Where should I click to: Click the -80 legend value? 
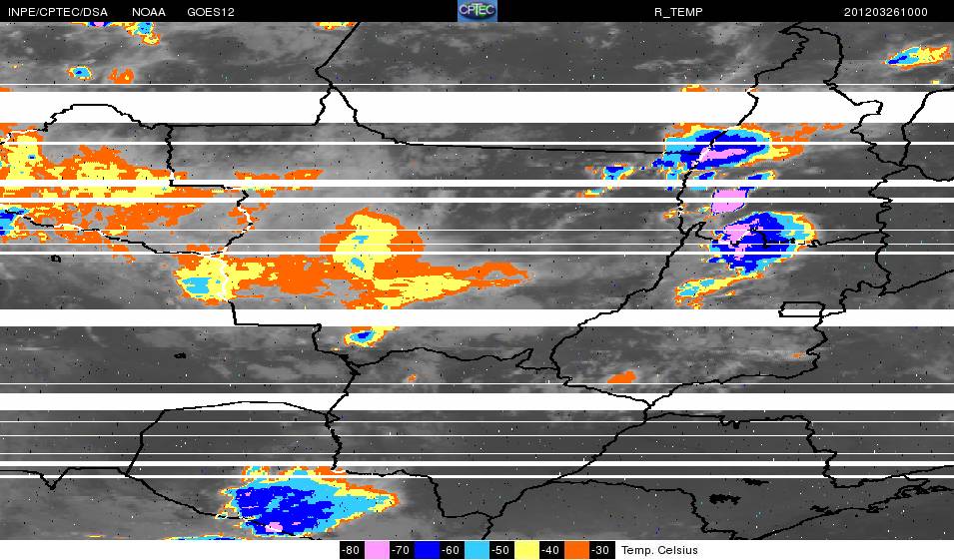(x=351, y=550)
